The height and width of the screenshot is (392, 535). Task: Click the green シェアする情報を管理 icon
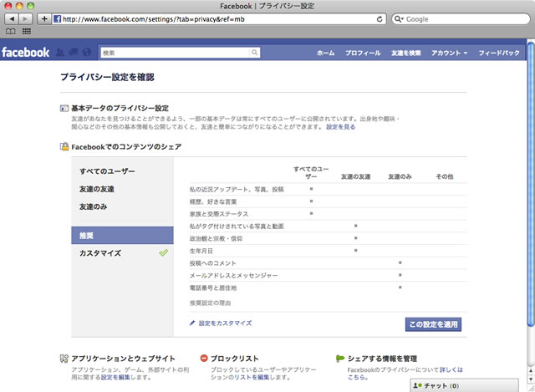(340, 359)
